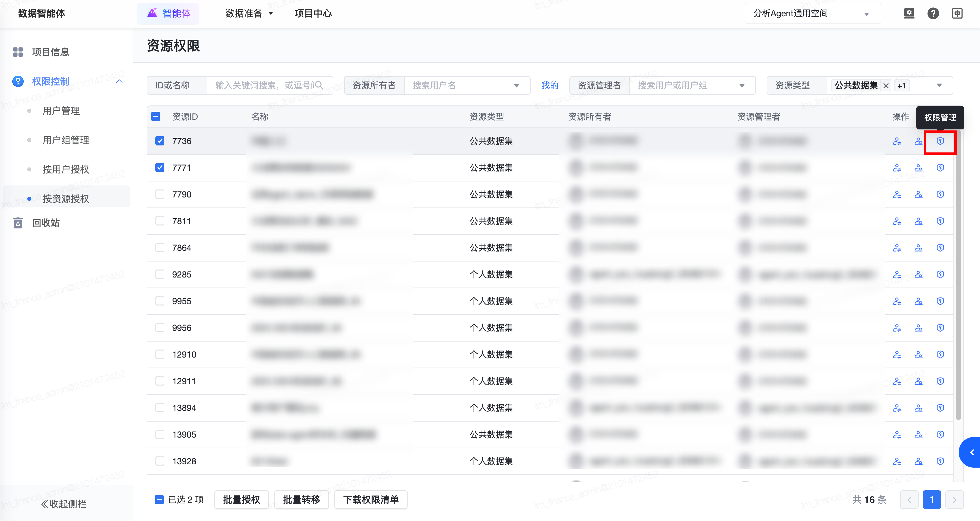The height and width of the screenshot is (521, 980).
Task: Click the previous page arrow button
Action: tap(909, 499)
